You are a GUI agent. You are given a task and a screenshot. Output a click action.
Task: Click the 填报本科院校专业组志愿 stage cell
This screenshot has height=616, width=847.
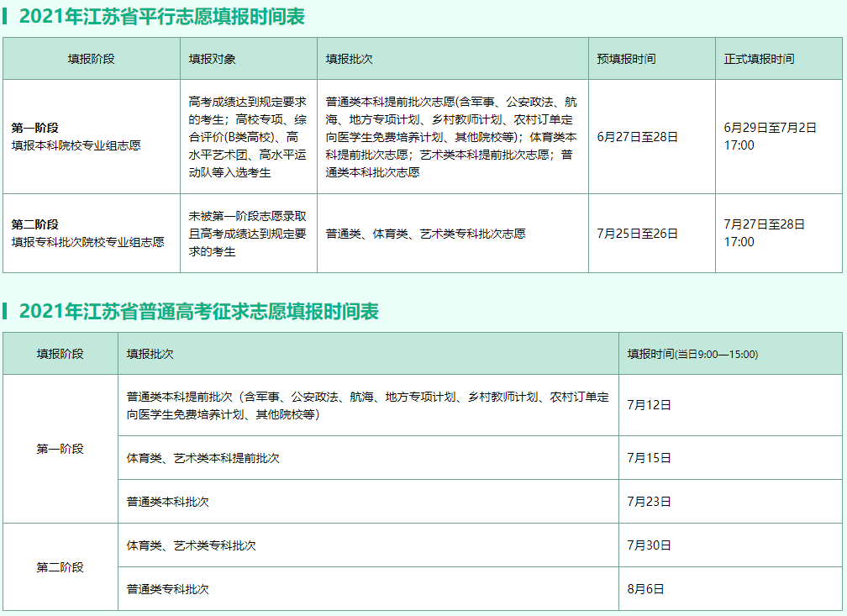coord(76,145)
